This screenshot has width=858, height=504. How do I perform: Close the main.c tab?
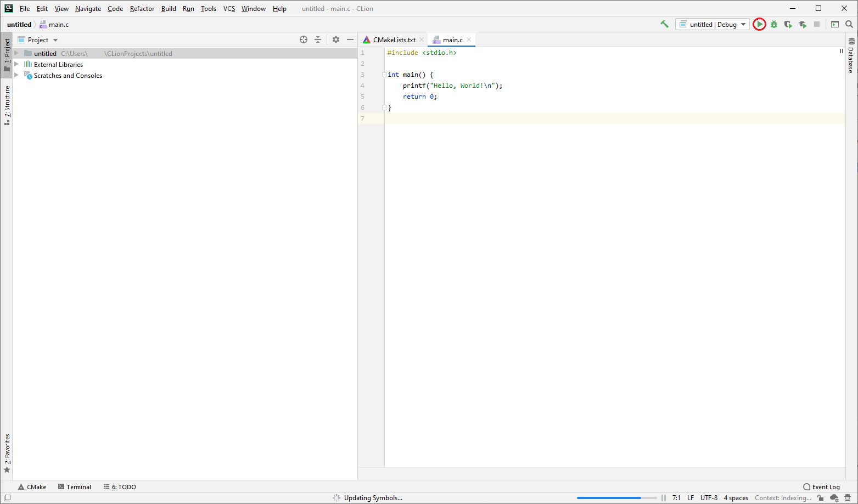[x=469, y=39]
